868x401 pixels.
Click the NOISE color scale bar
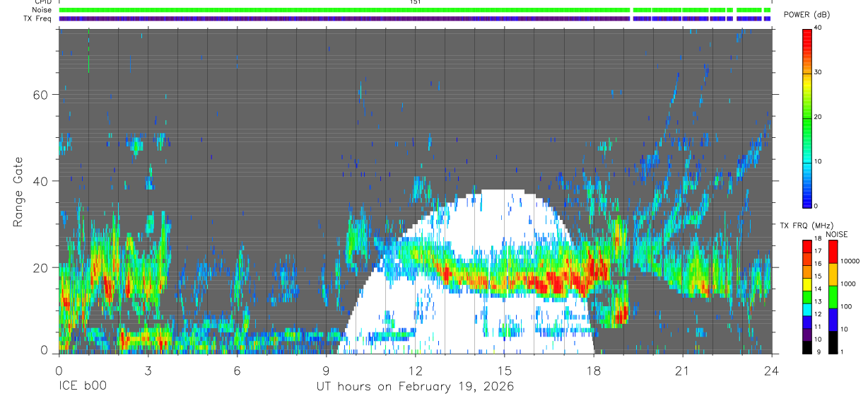click(833, 297)
